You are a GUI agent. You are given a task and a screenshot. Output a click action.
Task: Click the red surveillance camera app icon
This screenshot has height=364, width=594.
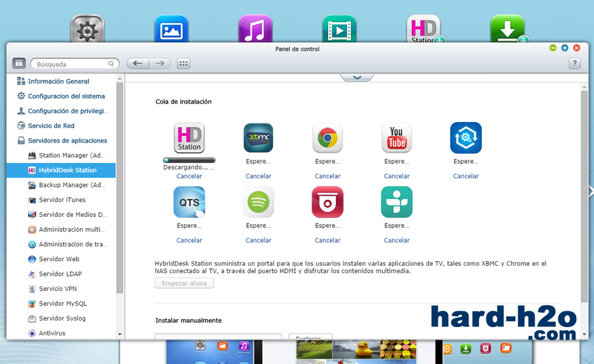[x=327, y=202]
